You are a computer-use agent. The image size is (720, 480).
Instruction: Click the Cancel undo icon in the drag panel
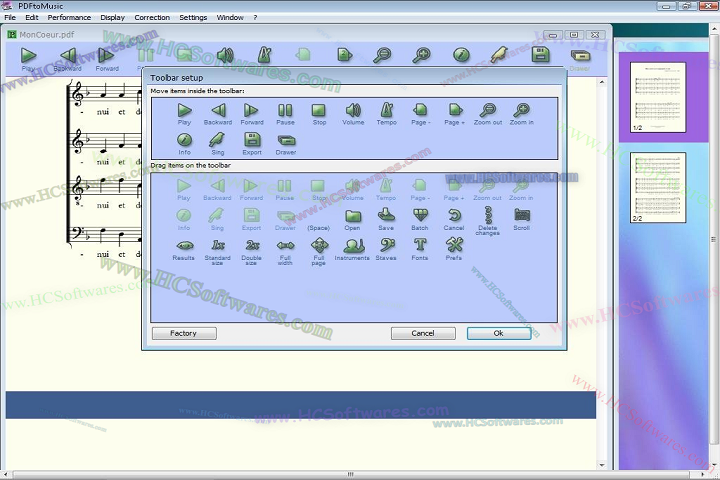click(x=454, y=215)
